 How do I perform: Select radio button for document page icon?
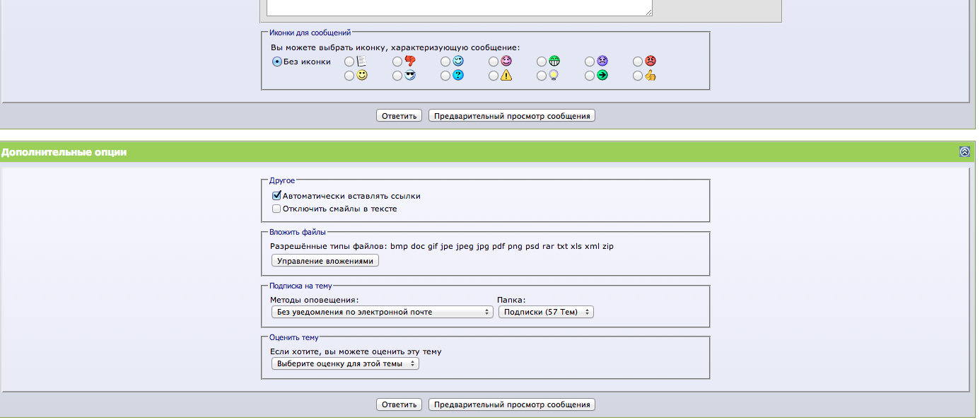point(349,62)
